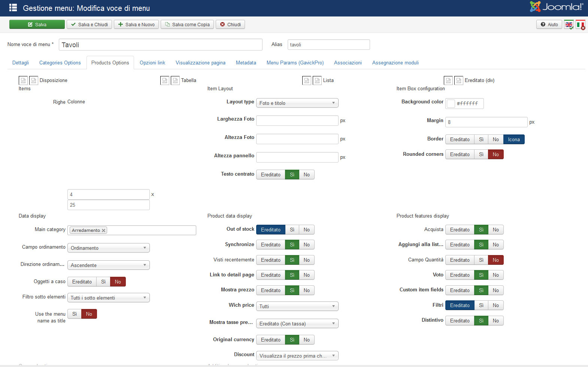Set Border to Si
Image resolution: width=588 pixels, height=367 pixels.
481,139
